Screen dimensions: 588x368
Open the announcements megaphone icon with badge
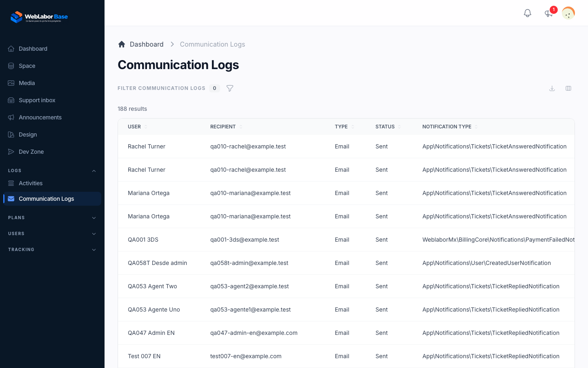pos(549,13)
